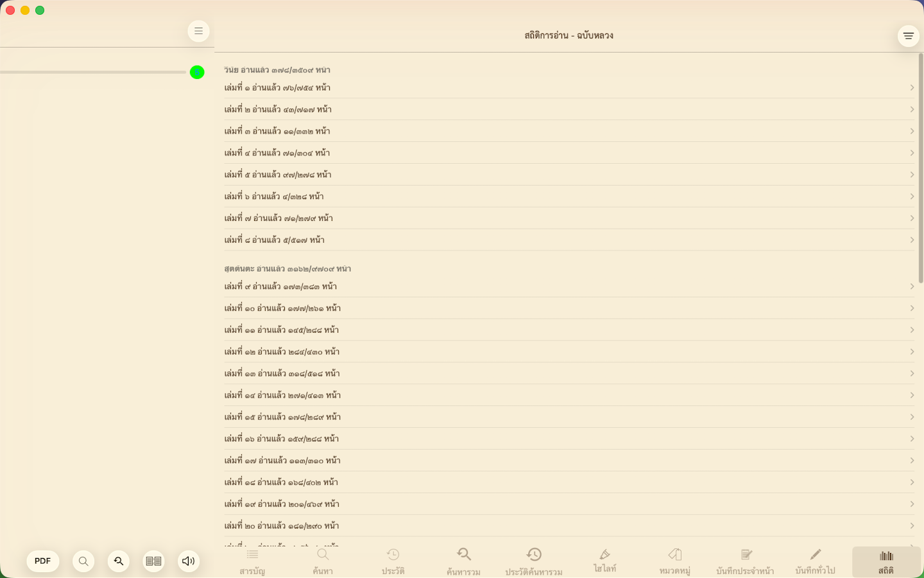The height and width of the screenshot is (578, 924).
Task: Toggle the two-page book view button
Action: [x=153, y=561]
